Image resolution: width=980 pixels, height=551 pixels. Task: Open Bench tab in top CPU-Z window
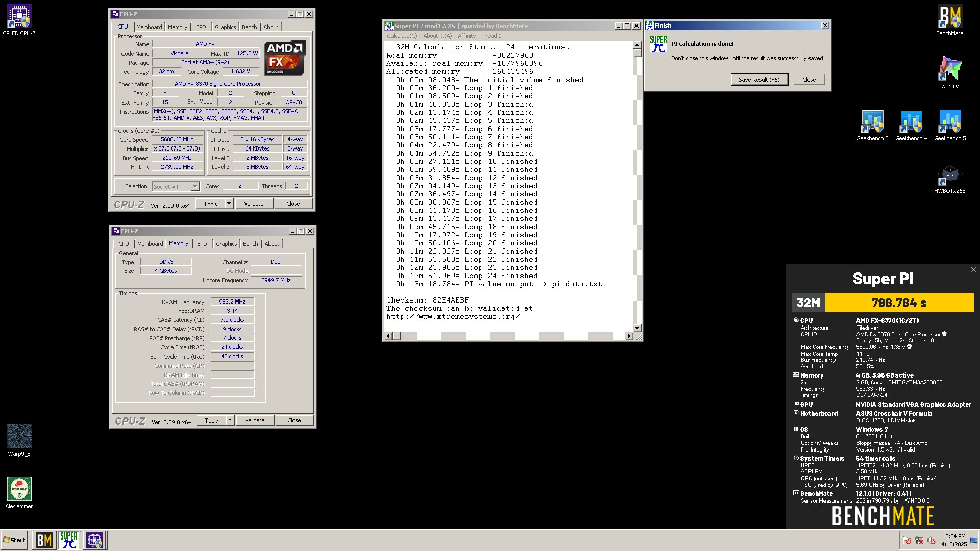coord(250,27)
